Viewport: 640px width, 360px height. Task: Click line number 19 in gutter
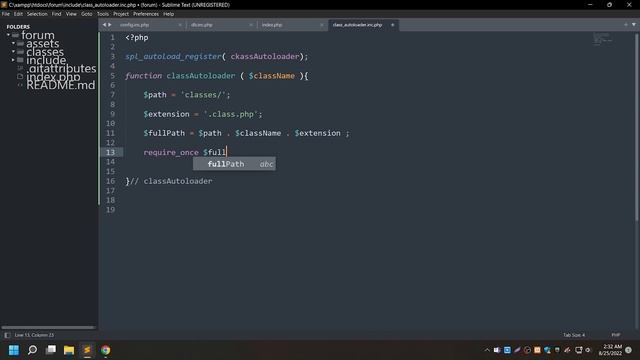click(x=111, y=210)
